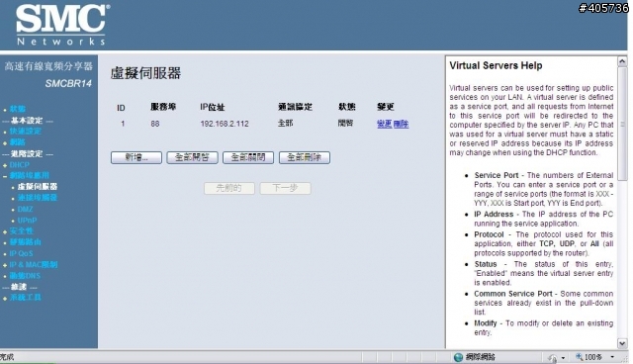Viewport: 633px width, 364px height.
Task: Open the 系統工具 system tools link
Action: [x=26, y=298]
